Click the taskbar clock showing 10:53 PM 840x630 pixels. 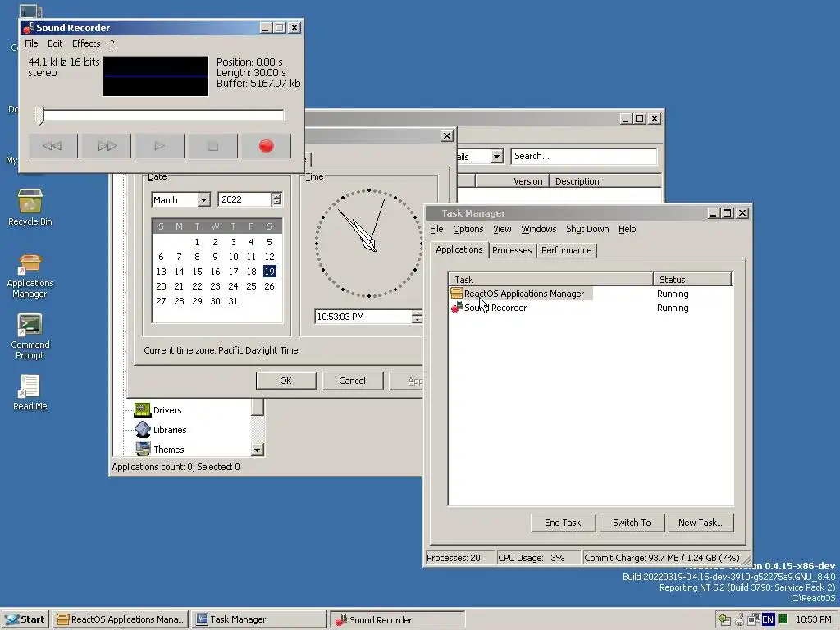tap(813, 620)
